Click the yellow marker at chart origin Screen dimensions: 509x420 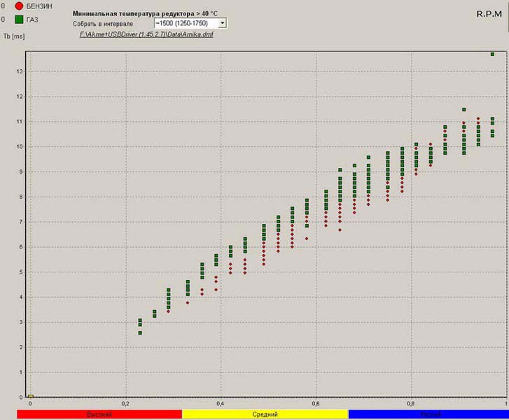29,396
